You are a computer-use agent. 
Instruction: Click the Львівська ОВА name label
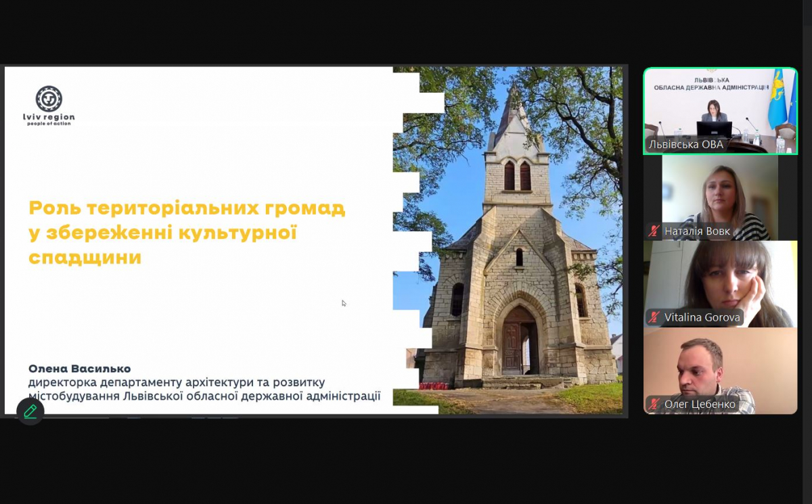click(x=685, y=144)
